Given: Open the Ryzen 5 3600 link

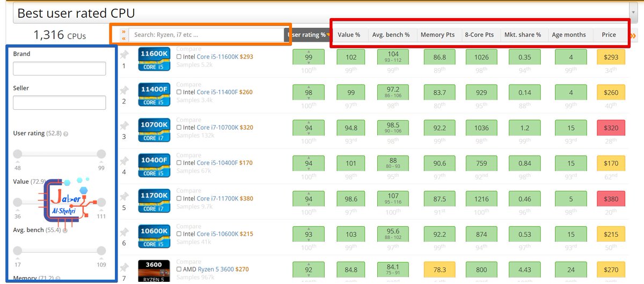Looking at the screenshot, I should 216,269.
